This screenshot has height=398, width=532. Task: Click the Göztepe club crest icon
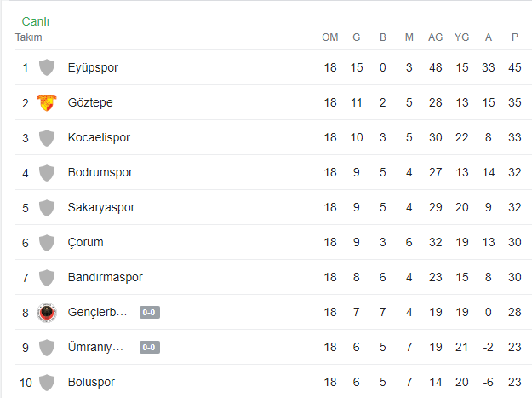point(47,102)
